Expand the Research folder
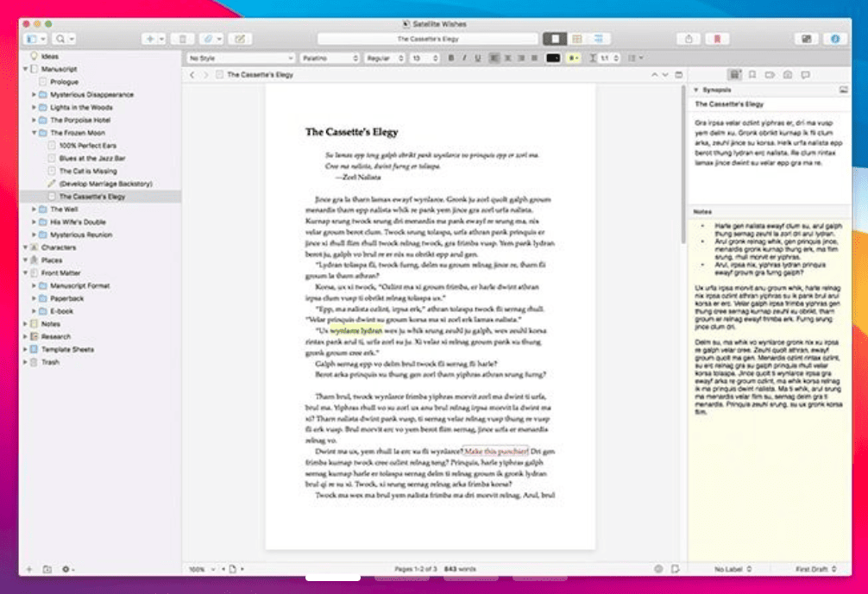 (x=25, y=336)
